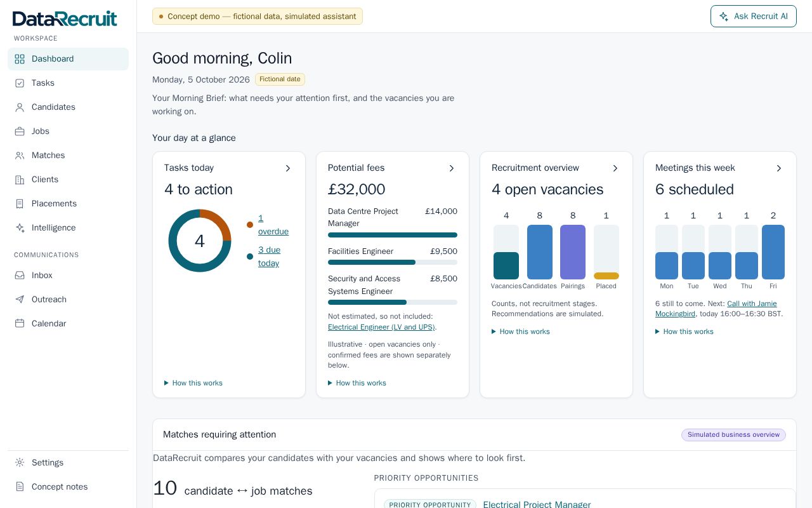The height and width of the screenshot is (508, 812).
Task: Open Tasks today card via chevron arrow
Action: (288, 168)
